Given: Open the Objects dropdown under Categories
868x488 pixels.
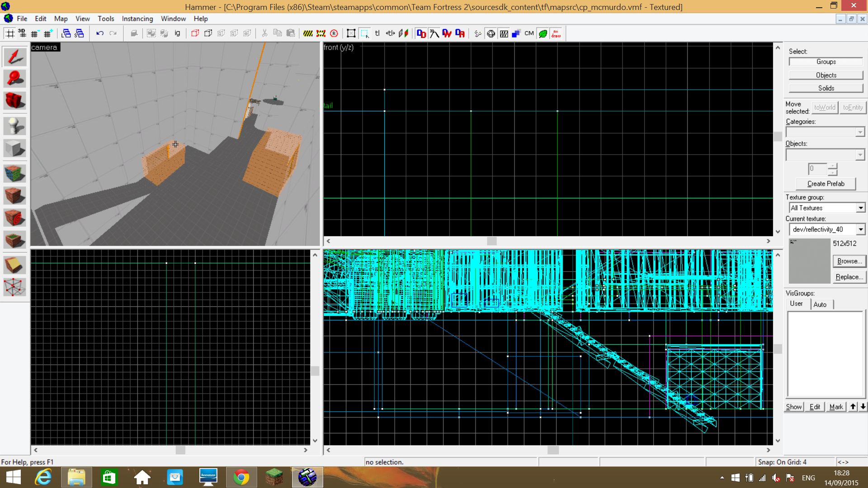Looking at the screenshot, I should click(859, 155).
